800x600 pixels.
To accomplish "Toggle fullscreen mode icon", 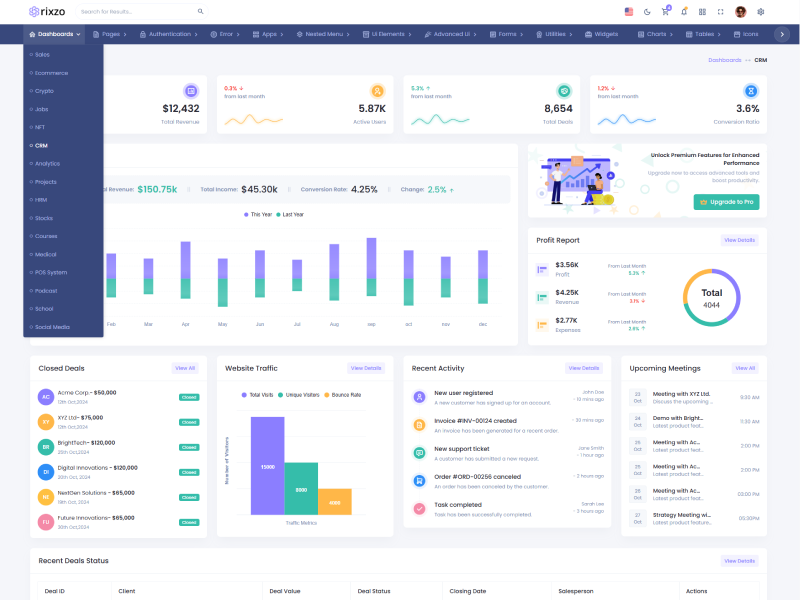I will pyautogui.click(x=720, y=12).
